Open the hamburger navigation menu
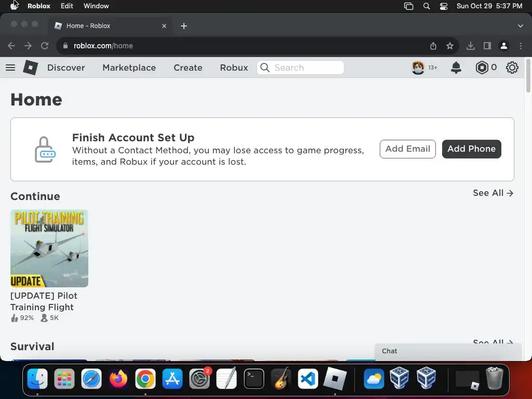Screen dimensions: 532x399 10,68
